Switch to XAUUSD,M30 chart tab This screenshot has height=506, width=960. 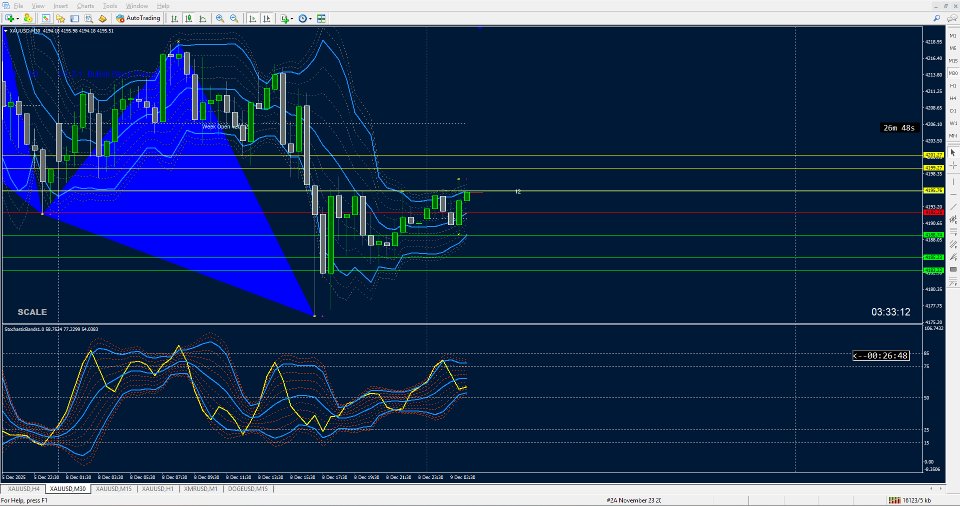pyautogui.click(x=67, y=489)
